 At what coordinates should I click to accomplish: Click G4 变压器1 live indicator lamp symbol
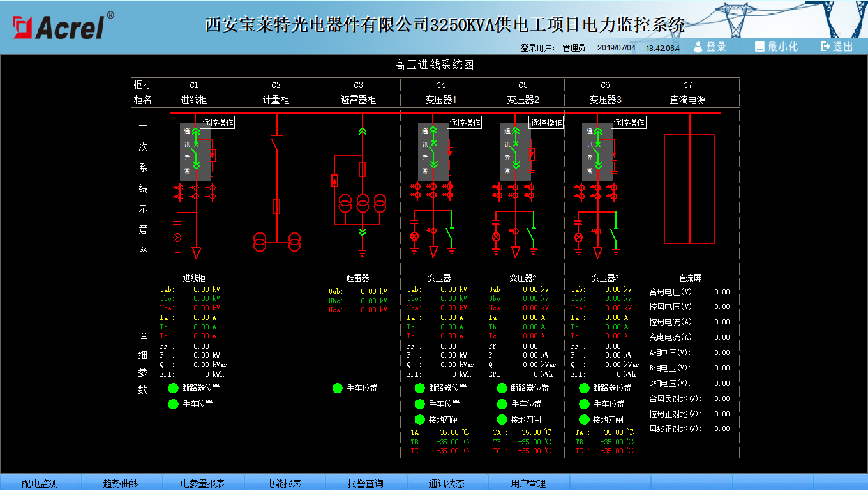(414, 237)
